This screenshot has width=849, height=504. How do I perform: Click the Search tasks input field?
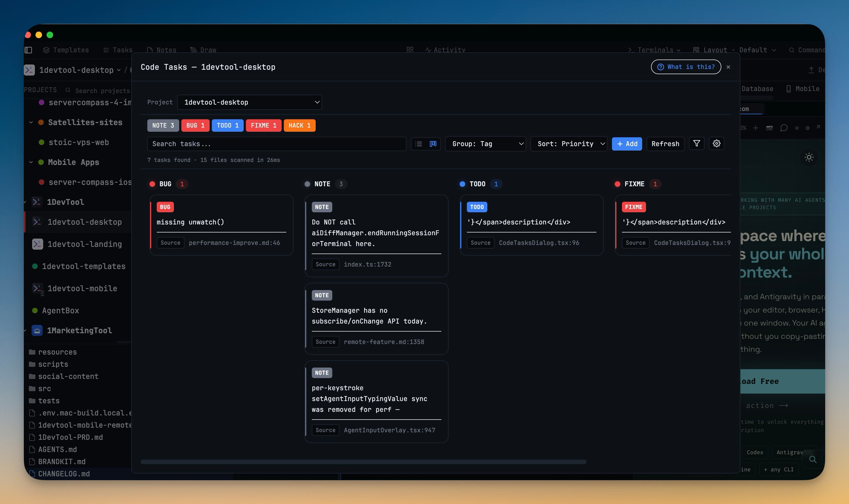click(277, 144)
